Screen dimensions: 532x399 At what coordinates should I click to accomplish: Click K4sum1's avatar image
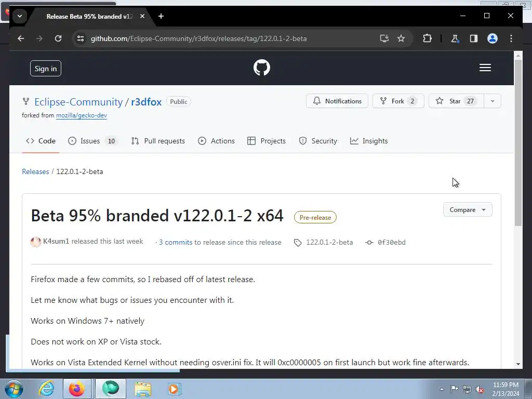point(36,242)
